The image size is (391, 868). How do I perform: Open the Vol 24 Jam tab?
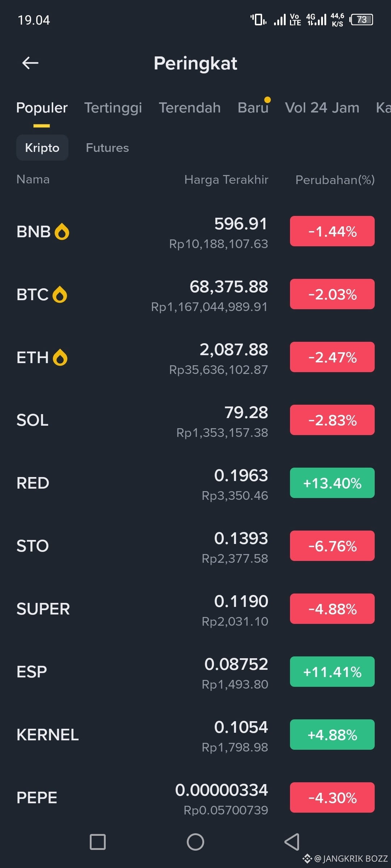tap(322, 108)
